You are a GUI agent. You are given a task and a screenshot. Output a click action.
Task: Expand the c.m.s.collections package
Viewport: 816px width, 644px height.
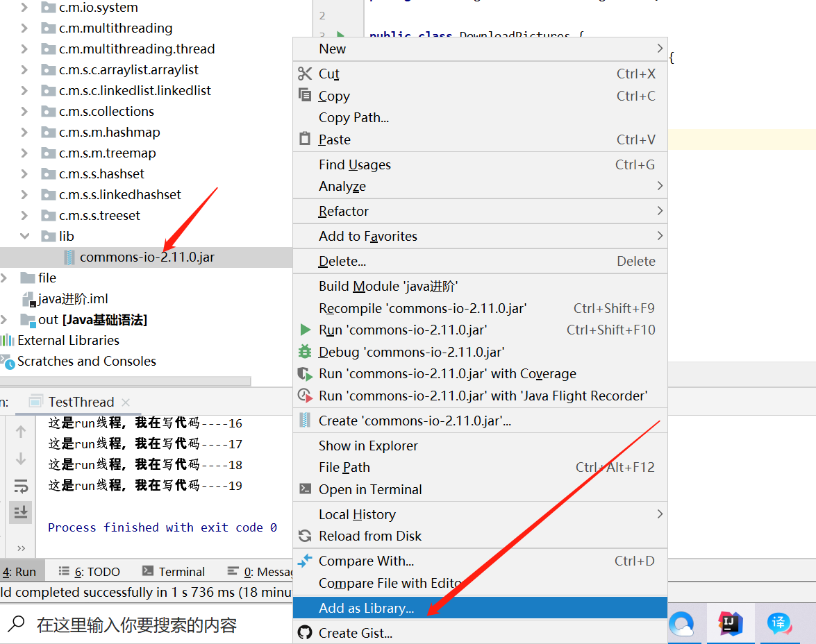pos(24,111)
